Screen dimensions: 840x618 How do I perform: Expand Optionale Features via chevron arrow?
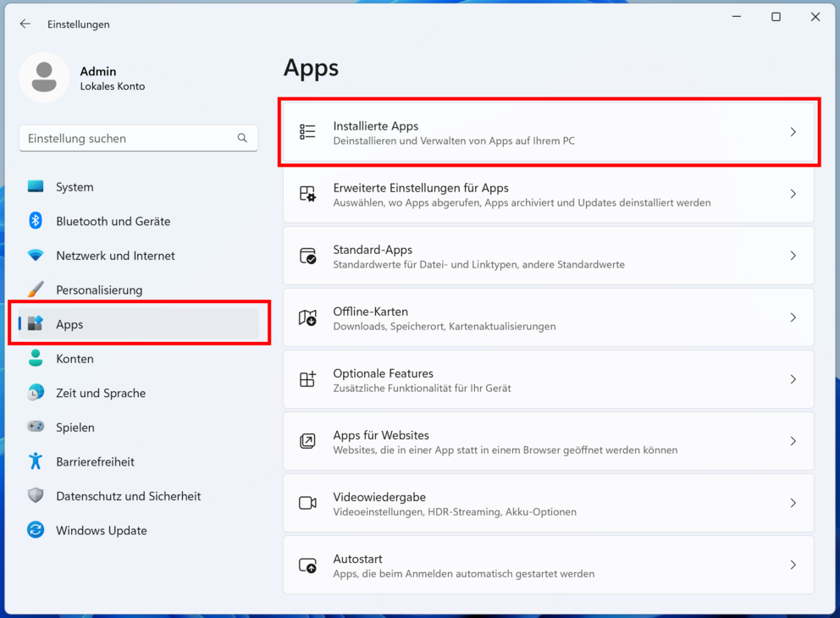click(x=793, y=379)
